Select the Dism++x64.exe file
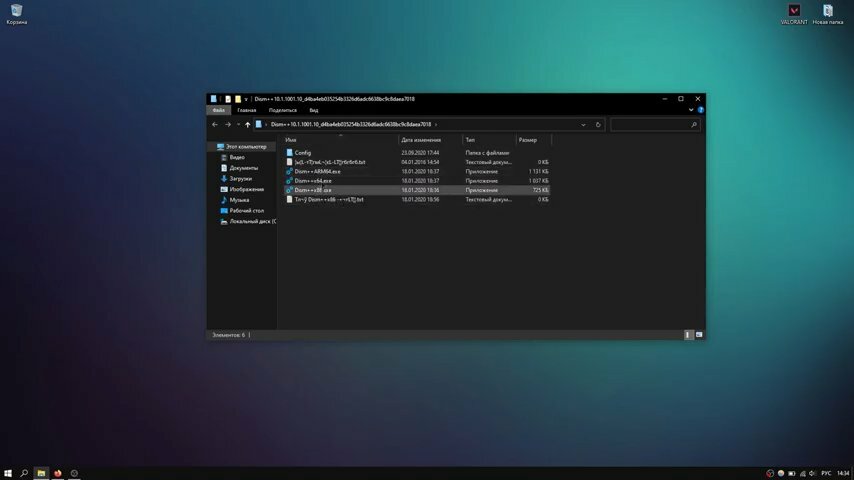The height and width of the screenshot is (480, 854). tap(313, 181)
